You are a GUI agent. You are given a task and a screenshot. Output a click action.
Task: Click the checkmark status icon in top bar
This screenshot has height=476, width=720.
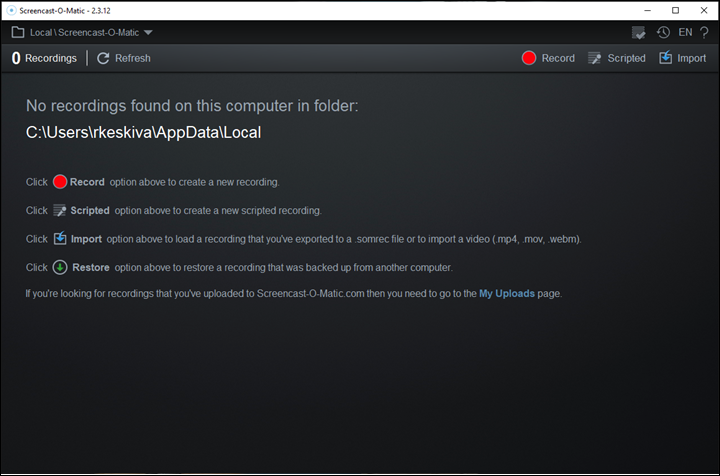638,33
